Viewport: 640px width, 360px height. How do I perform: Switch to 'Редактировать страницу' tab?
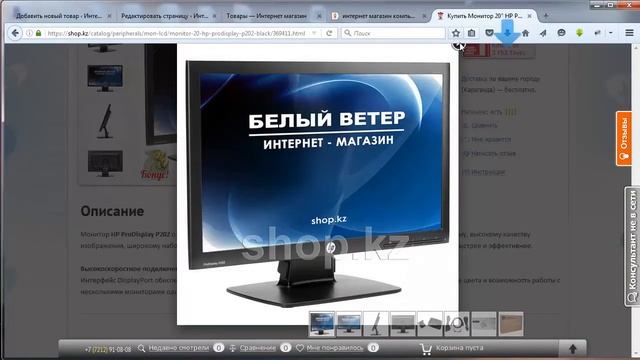pos(164,16)
